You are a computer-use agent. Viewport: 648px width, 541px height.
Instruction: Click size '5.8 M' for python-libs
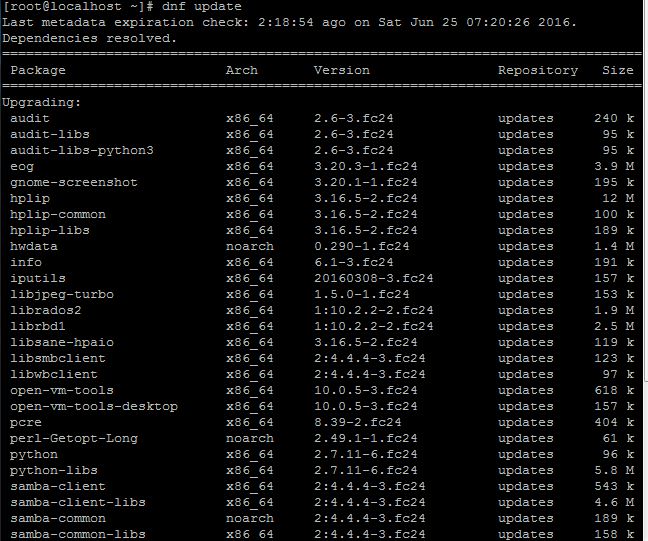tap(614, 471)
